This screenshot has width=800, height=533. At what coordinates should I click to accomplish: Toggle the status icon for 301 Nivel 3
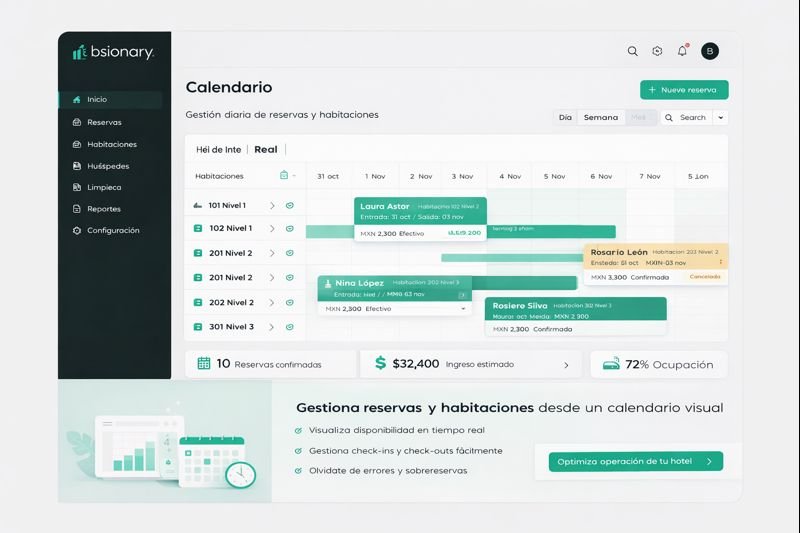[289, 327]
